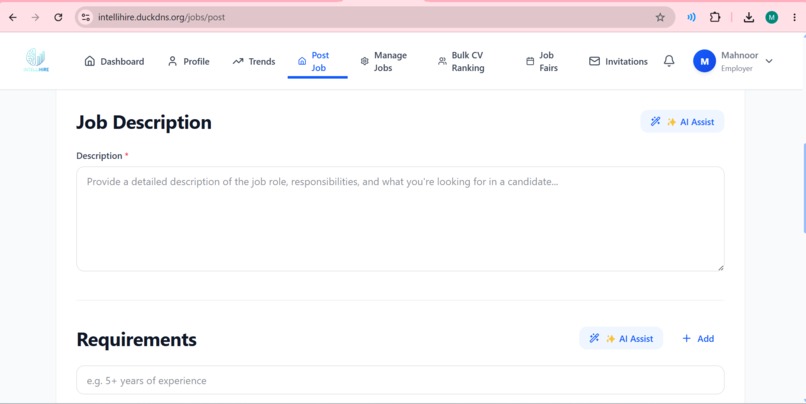Open Invitations
Image resolution: width=806 pixels, height=404 pixels.
tap(618, 61)
